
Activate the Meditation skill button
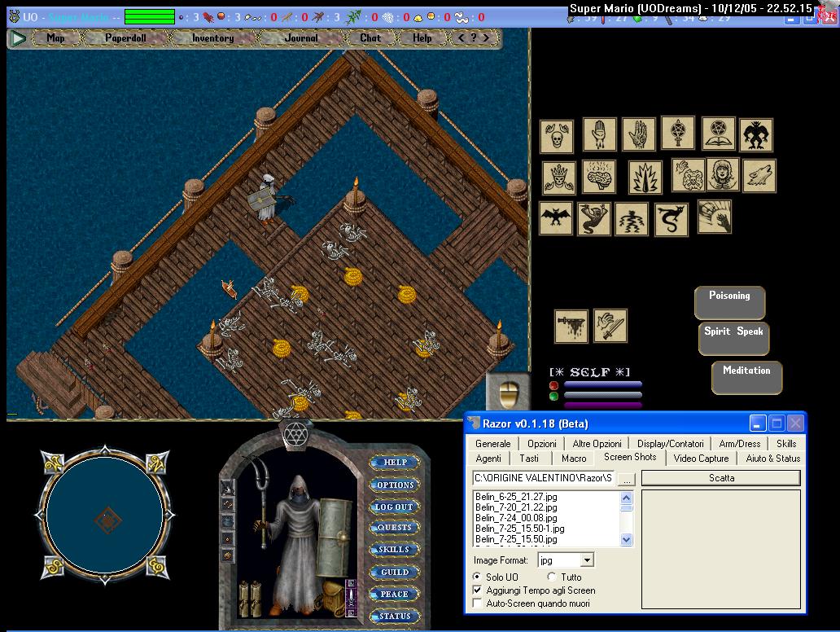pos(746,377)
